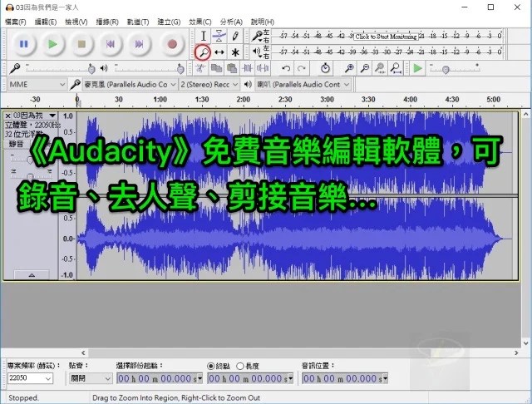Start recording with the Record button
The height and width of the screenshot is (404, 532).
coord(172,44)
